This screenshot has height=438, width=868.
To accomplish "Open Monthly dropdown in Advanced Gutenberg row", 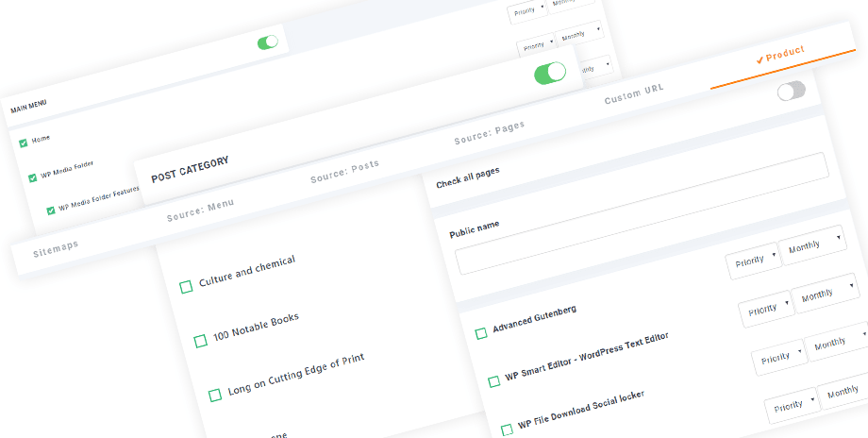I will pos(812,244).
